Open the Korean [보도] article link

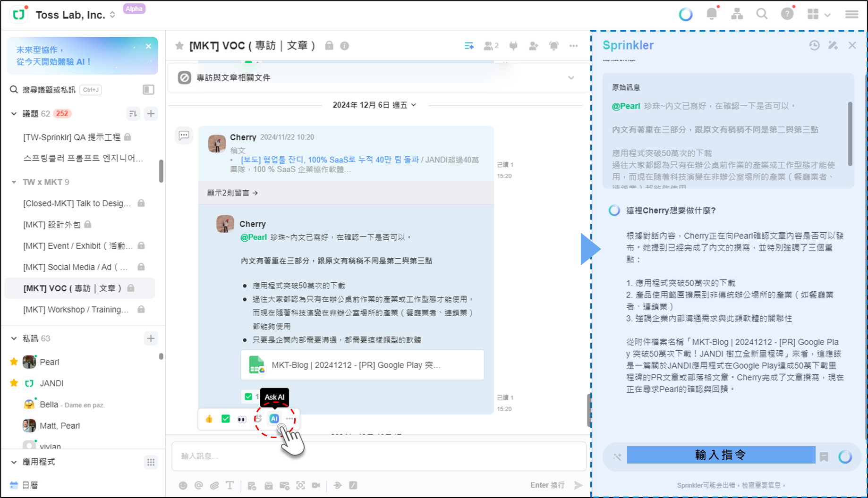(x=330, y=160)
